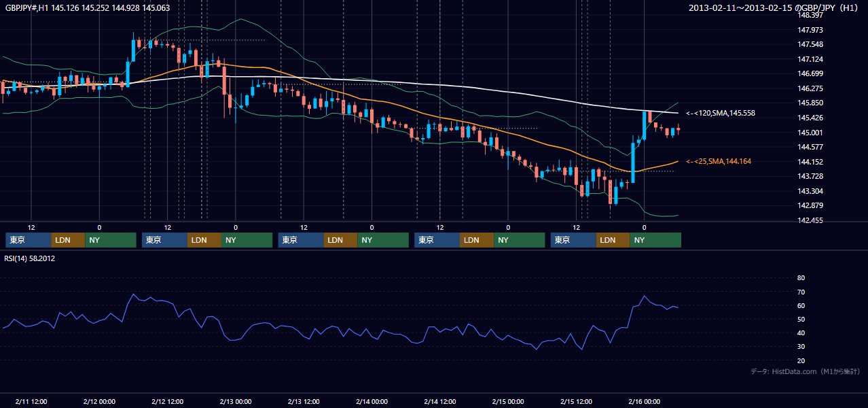Click price axis value 148.397

(810, 15)
